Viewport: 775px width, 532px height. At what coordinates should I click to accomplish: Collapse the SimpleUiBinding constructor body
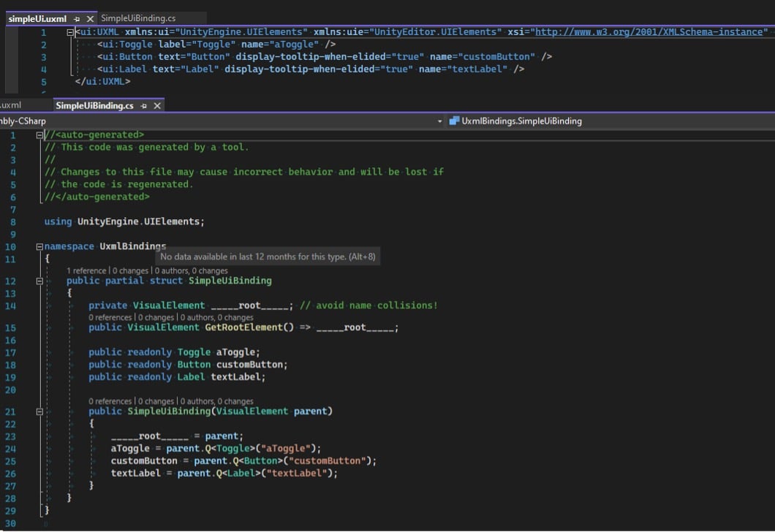pos(39,411)
